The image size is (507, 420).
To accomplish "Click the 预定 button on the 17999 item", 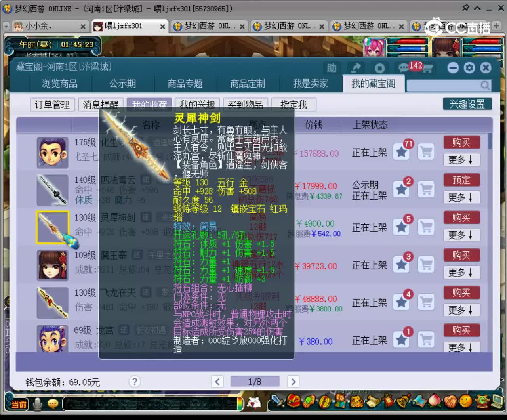I will click(461, 180).
